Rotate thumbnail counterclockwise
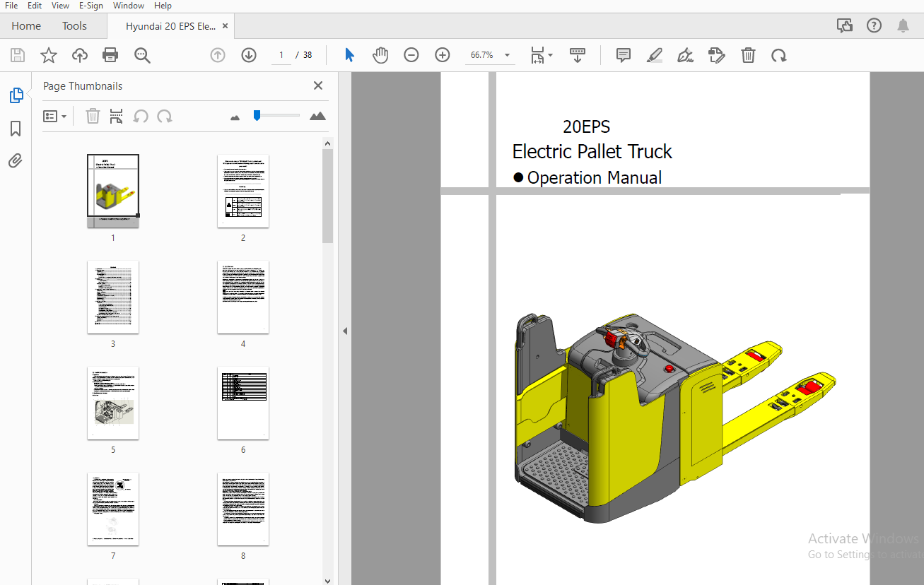 click(141, 116)
